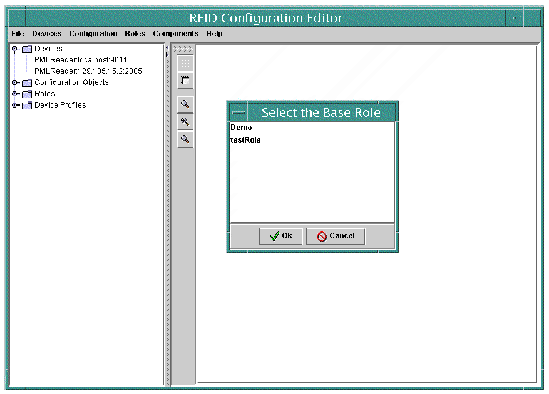Click the crossed tools toolbar button
This screenshot has height=394, width=549.
pyautogui.click(x=185, y=122)
